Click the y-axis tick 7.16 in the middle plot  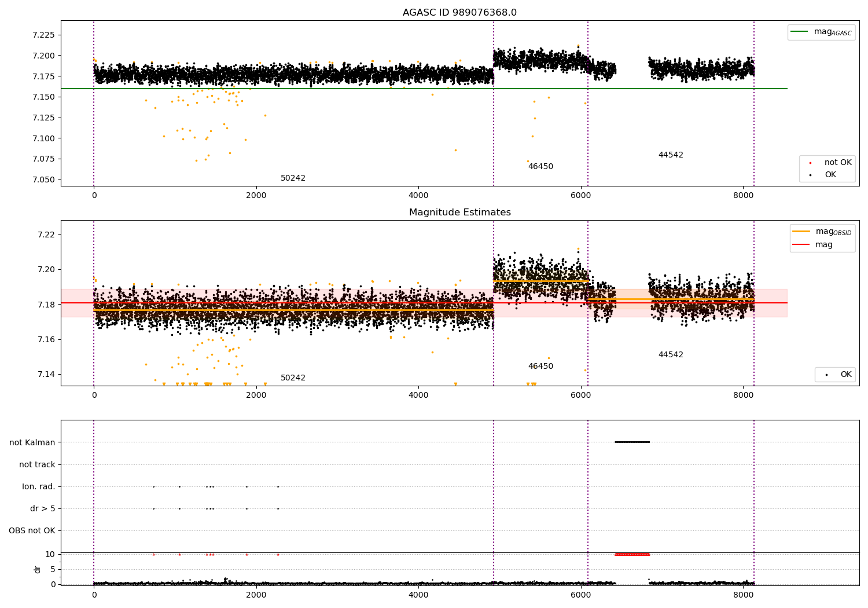46,339
